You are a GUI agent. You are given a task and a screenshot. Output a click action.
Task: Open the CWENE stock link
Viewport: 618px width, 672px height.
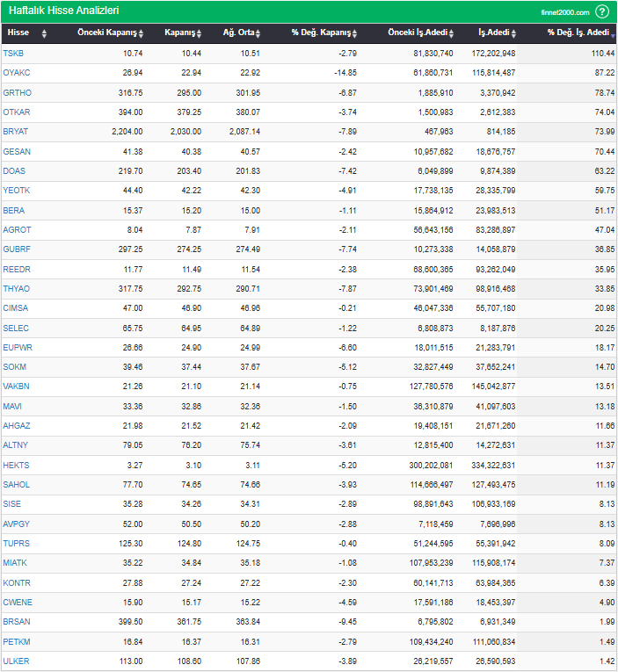coord(18,602)
